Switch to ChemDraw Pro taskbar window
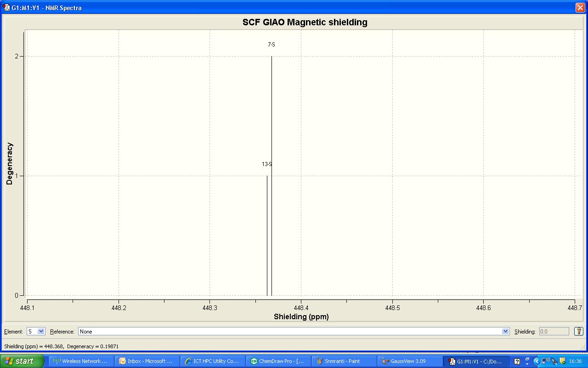This screenshot has height=368, width=588. click(x=278, y=361)
